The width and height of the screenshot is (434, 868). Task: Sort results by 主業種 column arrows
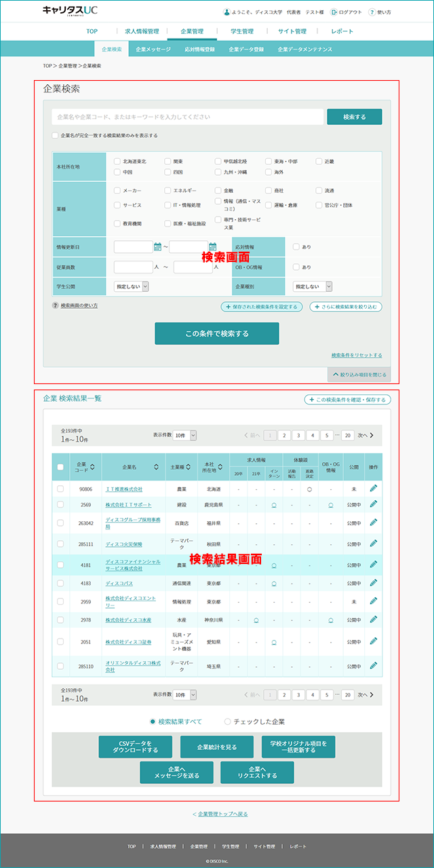coord(188,467)
